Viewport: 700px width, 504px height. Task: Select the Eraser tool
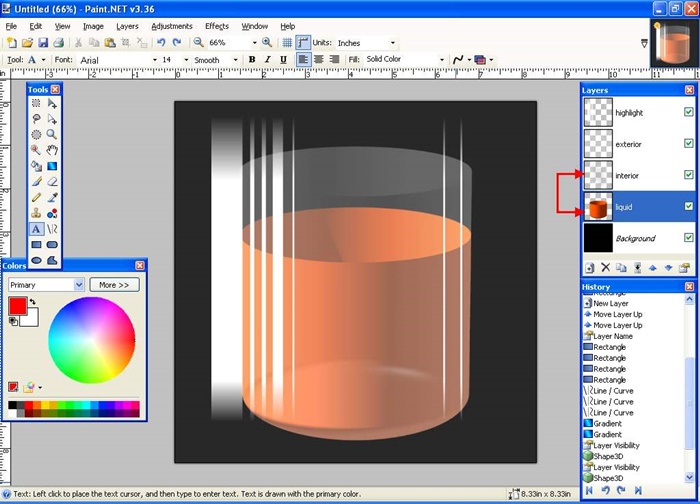tap(52, 182)
